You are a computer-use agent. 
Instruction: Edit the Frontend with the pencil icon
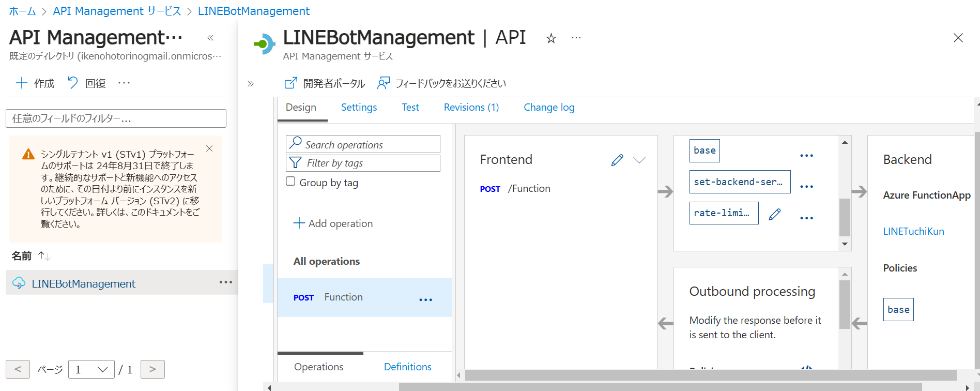[x=617, y=160]
